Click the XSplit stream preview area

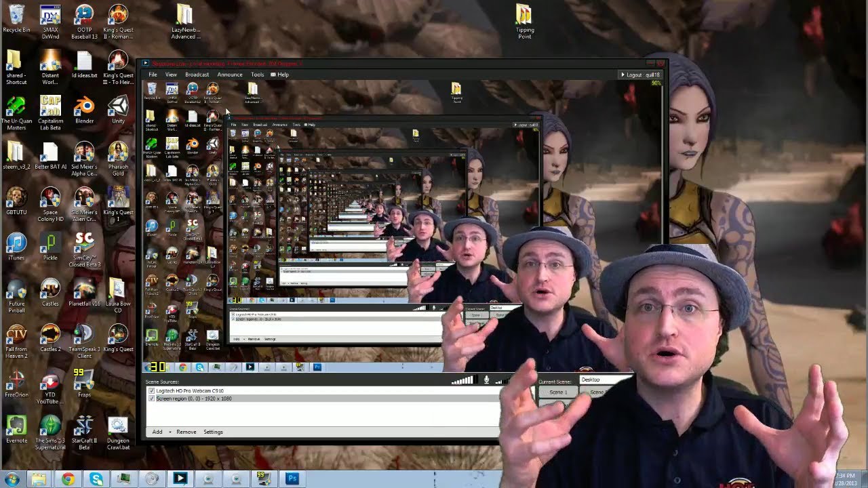[402, 227]
